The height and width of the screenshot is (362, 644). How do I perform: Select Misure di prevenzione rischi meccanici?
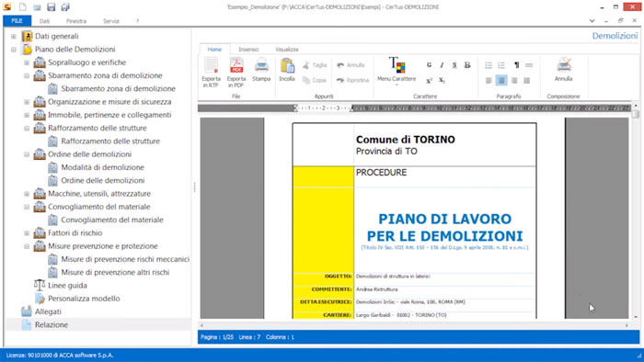(x=125, y=259)
